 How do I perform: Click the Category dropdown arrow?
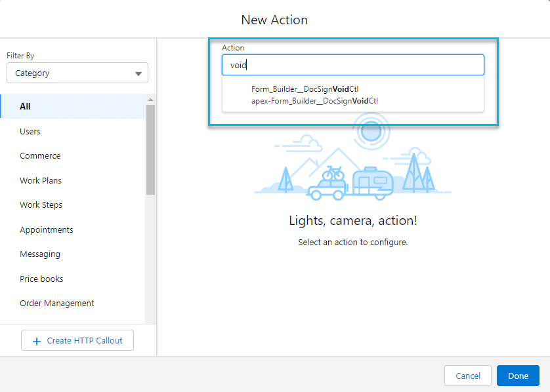(138, 73)
